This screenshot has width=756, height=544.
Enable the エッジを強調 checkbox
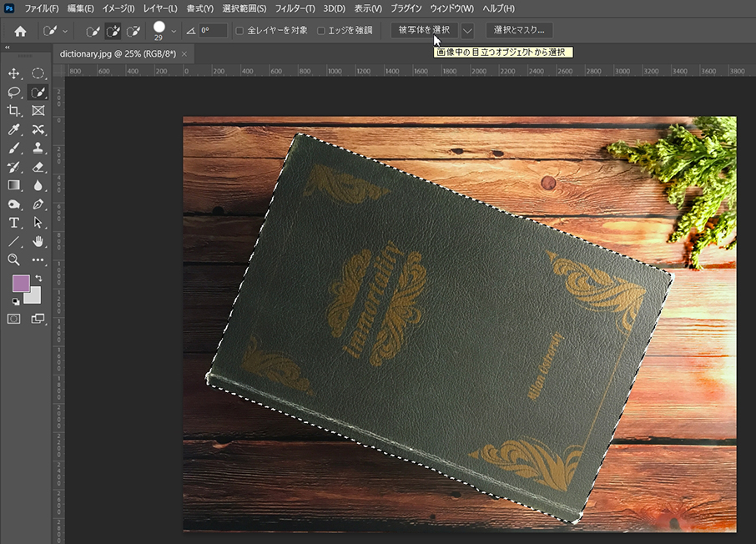click(321, 31)
